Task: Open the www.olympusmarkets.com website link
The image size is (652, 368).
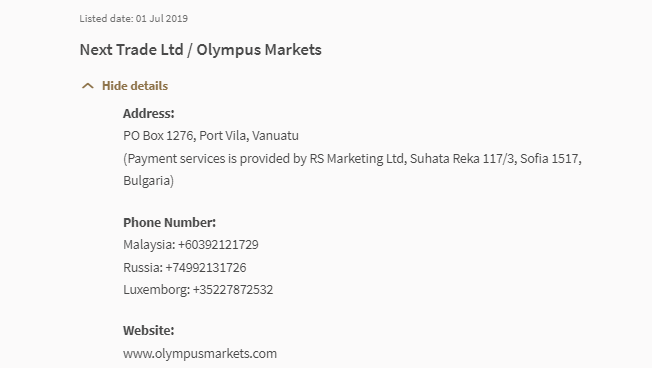Action: (x=200, y=354)
